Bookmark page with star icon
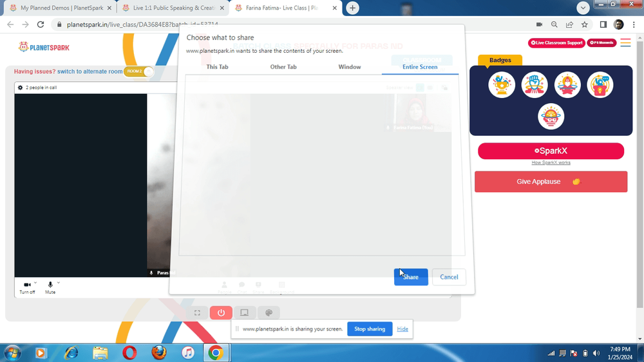The height and width of the screenshot is (362, 644). (585, 24)
